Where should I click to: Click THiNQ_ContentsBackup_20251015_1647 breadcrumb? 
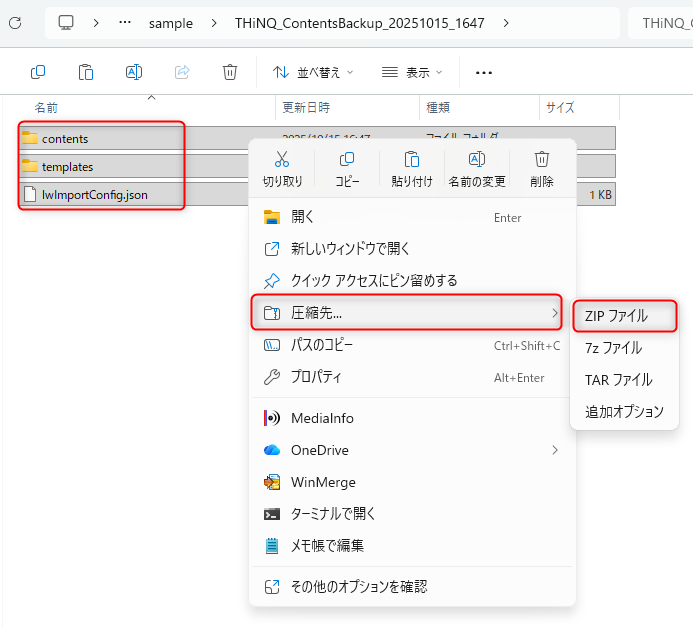pyautogui.click(x=359, y=23)
